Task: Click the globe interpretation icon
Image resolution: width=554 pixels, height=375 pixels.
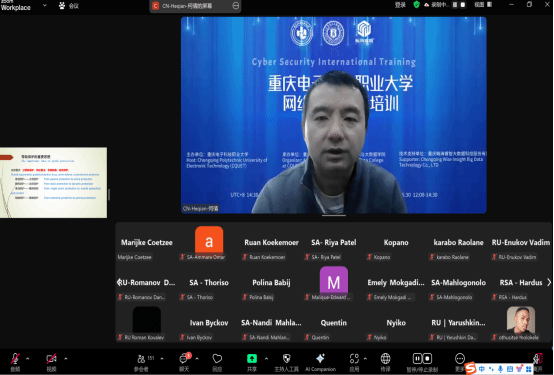Action: [x=385, y=361]
